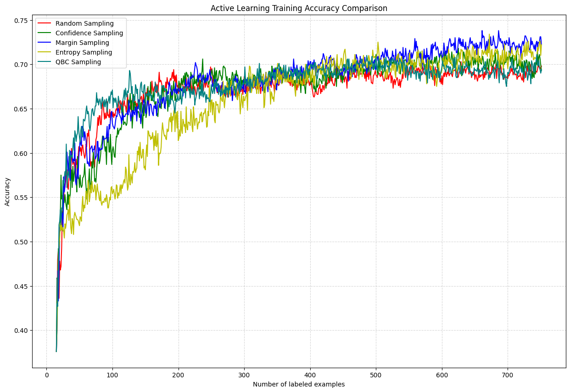This screenshot has width=570, height=392.
Task: Click the y-axis tick label 0.55
Action: (x=21, y=198)
